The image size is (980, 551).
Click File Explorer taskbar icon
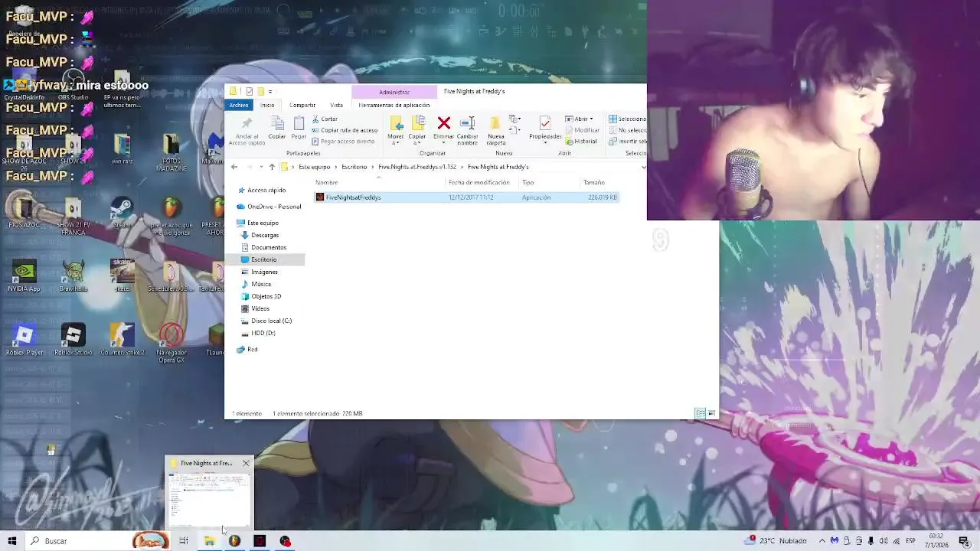(x=209, y=541)
